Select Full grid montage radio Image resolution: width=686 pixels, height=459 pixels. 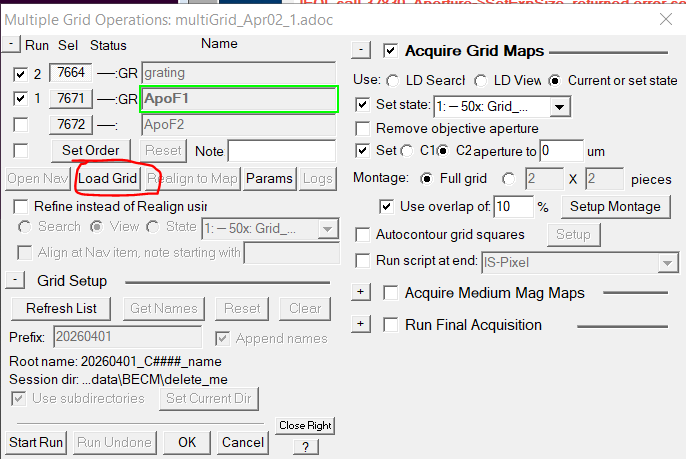pyautogui.click(x=426, y=179)
